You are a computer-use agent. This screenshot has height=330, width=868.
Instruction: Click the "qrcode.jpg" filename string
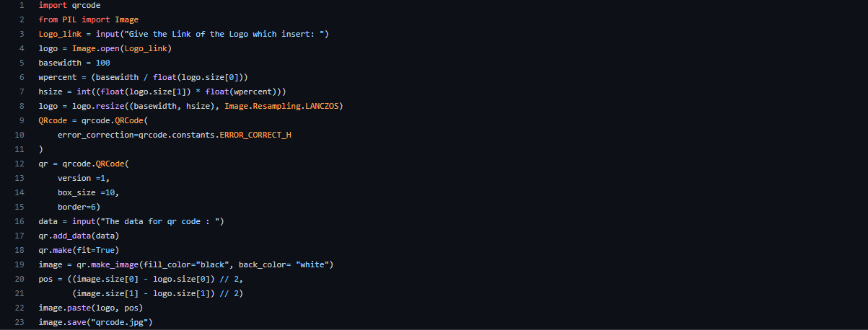coord(122,322)
